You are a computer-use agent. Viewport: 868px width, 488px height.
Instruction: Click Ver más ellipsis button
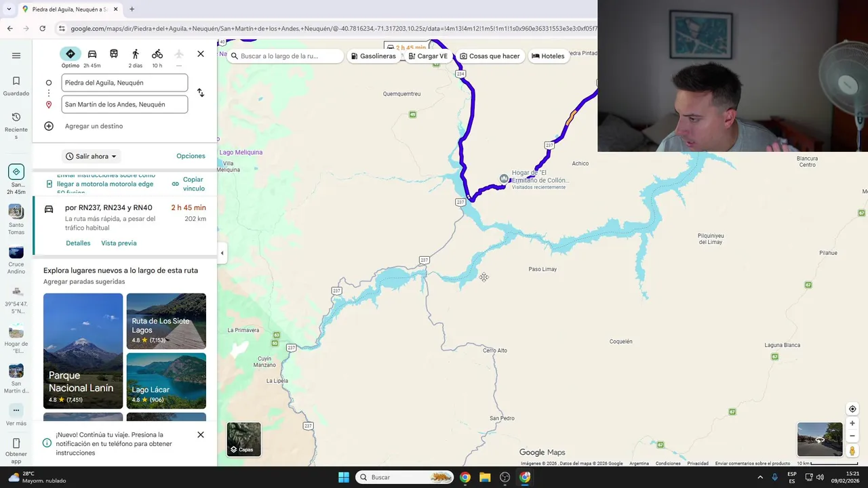pyautogui.click(x=16, y=411)
